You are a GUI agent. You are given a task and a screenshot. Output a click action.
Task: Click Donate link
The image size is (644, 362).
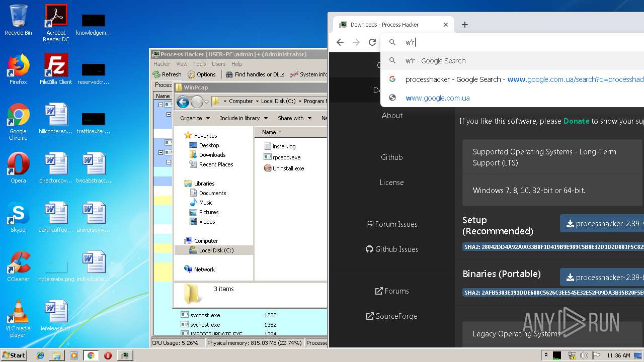[x=576, y=121]
